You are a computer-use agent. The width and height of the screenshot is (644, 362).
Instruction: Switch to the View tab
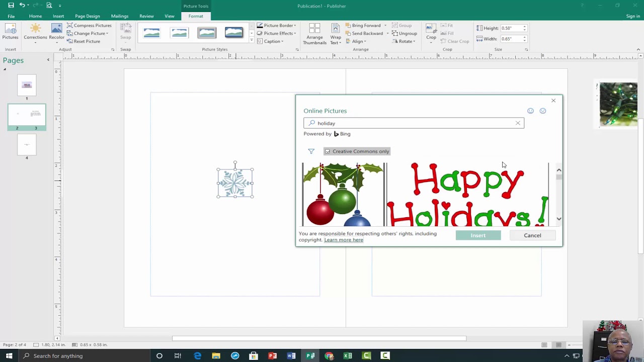point(170,16)
